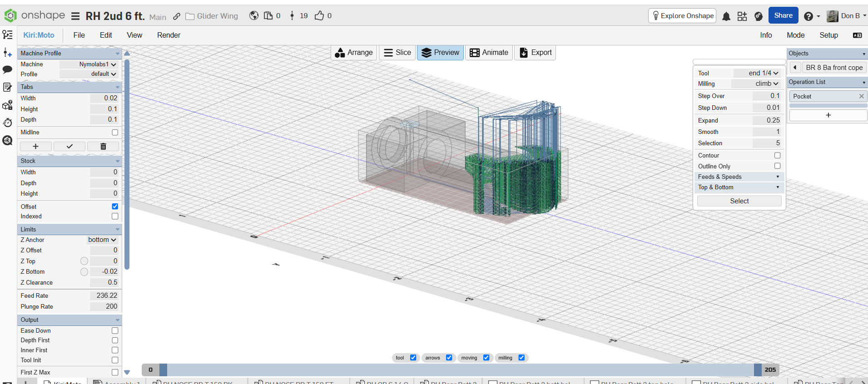
Task: Open the Mode menu
Action: tap(796, 35)
